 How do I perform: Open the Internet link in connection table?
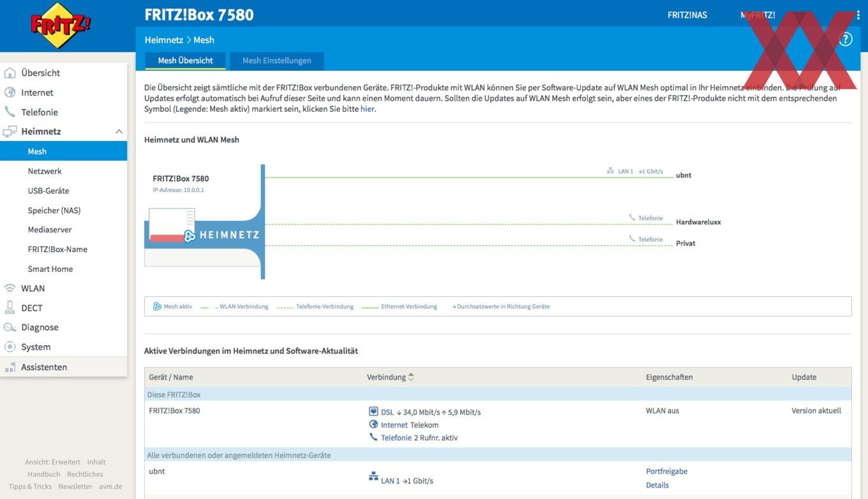394,425
